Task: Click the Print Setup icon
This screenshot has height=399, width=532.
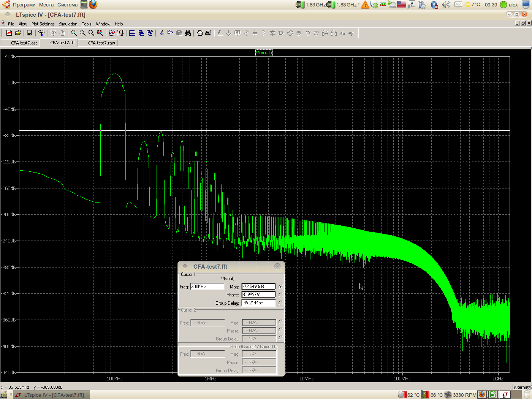Action: 199,33
